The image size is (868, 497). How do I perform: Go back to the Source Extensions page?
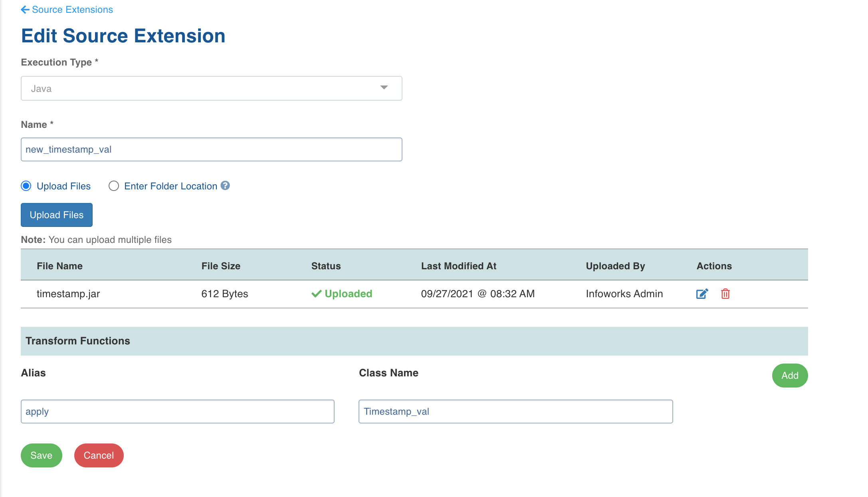click(x=72, y=10)
